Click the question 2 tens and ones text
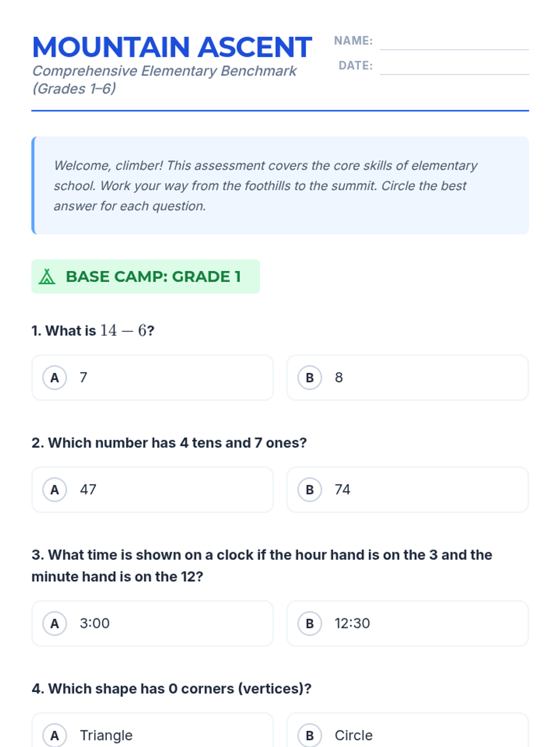This screenshot has width=560, height=747. pyautogui.click(x=169, y=443)
